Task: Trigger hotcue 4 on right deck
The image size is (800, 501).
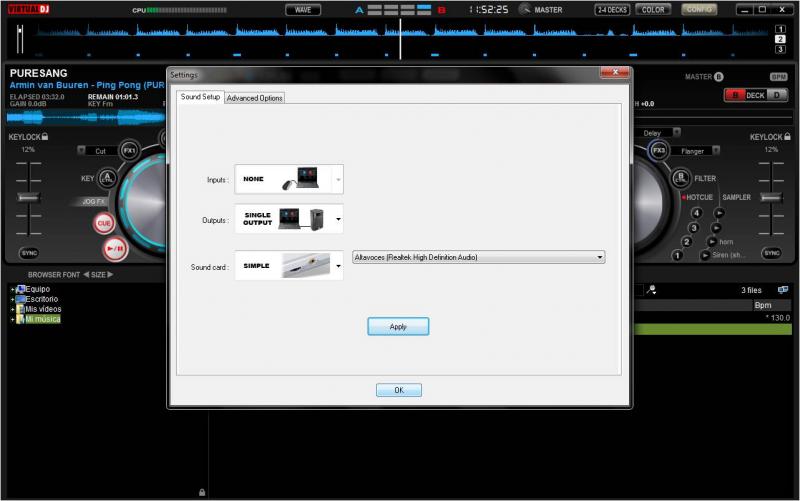Action: [x=696, y=213]
